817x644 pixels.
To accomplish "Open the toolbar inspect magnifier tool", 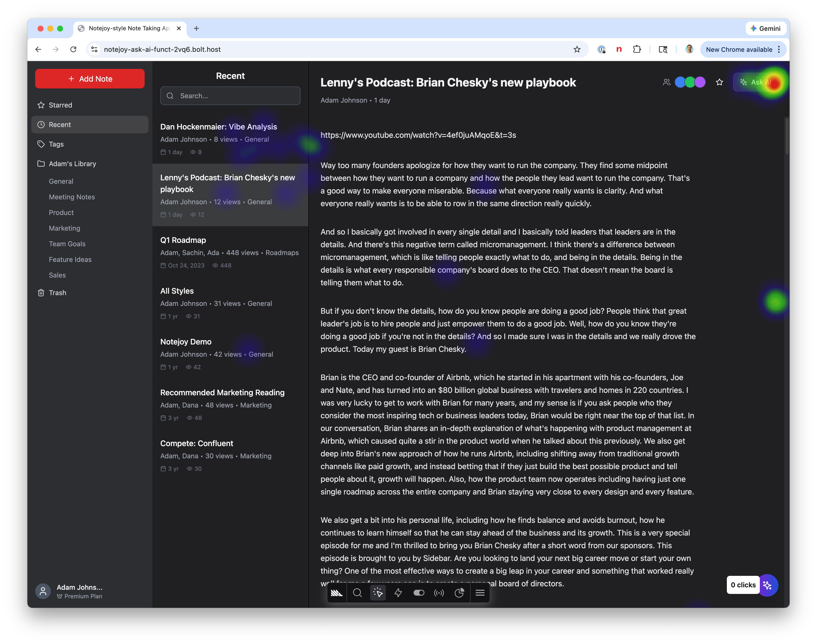I will point(357,593).
